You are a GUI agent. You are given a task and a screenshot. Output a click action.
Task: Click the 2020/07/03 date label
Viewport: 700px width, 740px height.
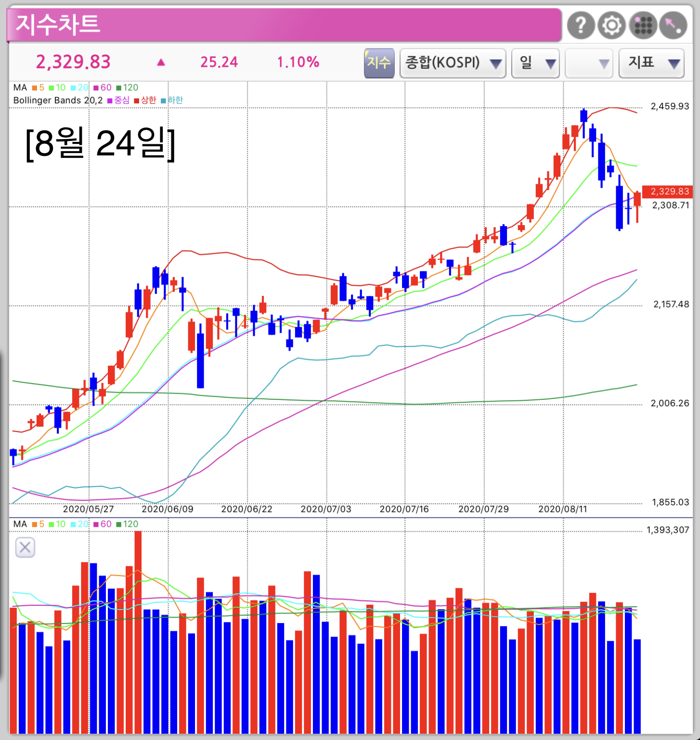pos(326,509)
